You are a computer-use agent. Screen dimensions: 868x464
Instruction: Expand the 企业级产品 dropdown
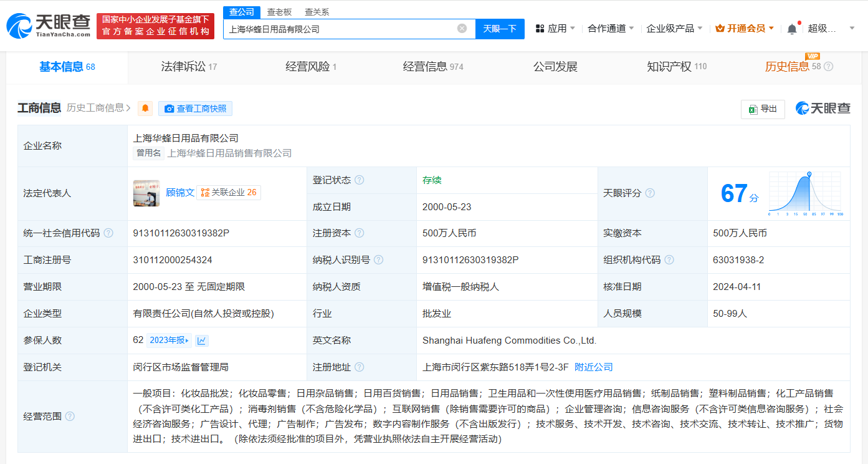674,29
